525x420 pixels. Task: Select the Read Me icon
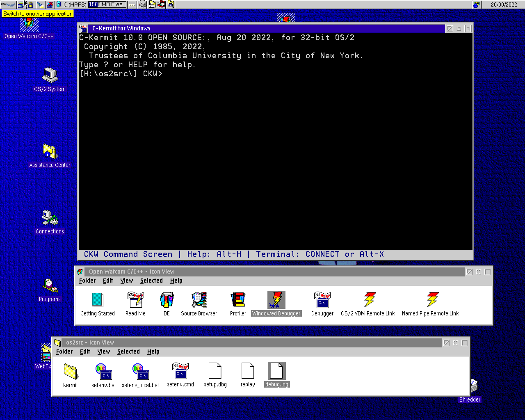tap(135, 304)
